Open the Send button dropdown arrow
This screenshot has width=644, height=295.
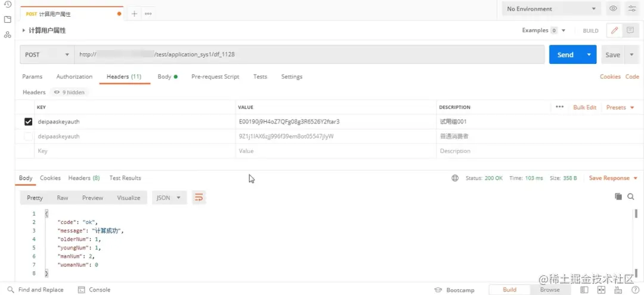tap(589, 54)
